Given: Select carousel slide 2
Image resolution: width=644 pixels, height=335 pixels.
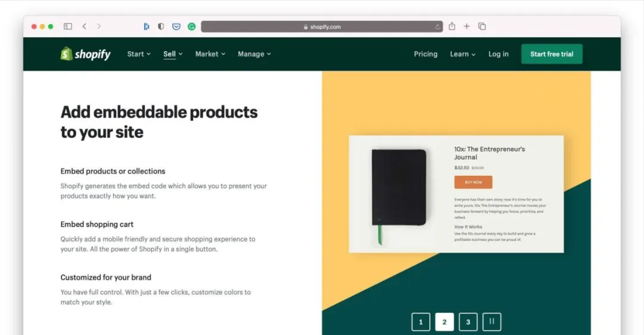Looking at the screenshot, I should (x=444, y=322).
